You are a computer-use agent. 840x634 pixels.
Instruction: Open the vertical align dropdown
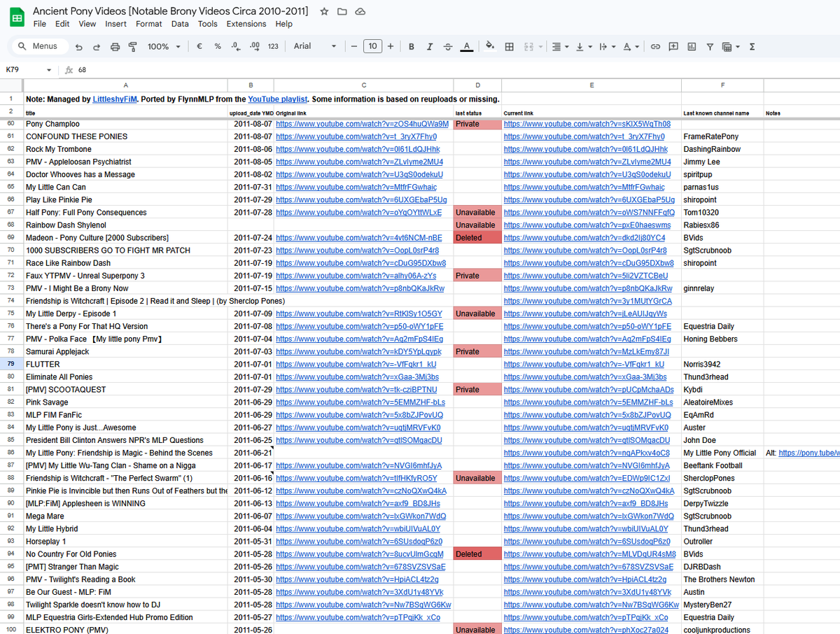[x=582, y=46]
